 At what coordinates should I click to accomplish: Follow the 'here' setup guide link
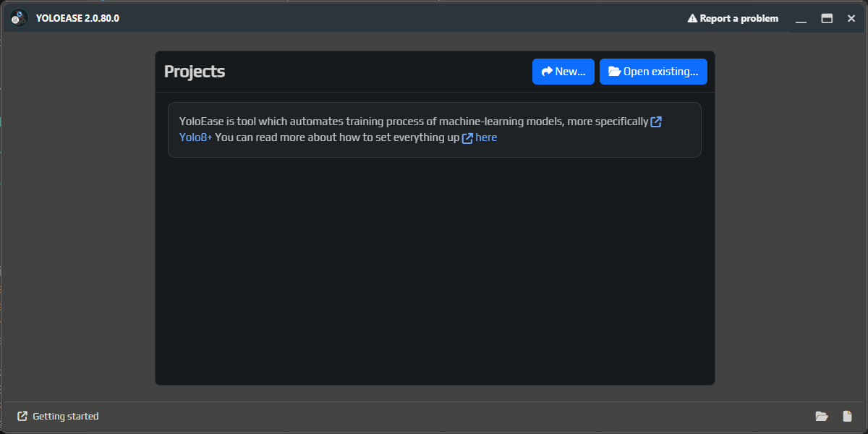pos(480,137)
